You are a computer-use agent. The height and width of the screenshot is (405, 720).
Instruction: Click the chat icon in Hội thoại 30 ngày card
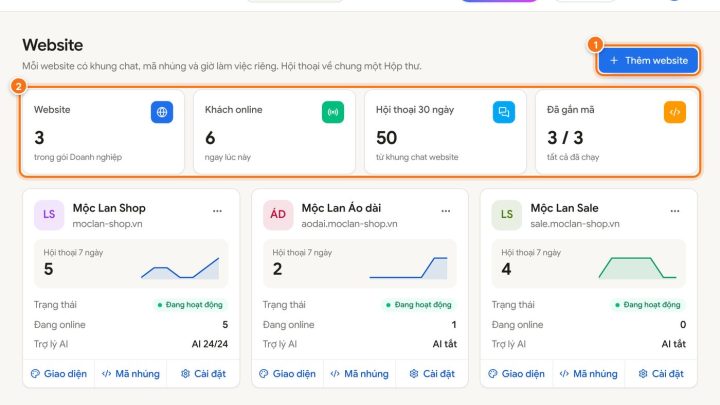[x=504, y=112]
